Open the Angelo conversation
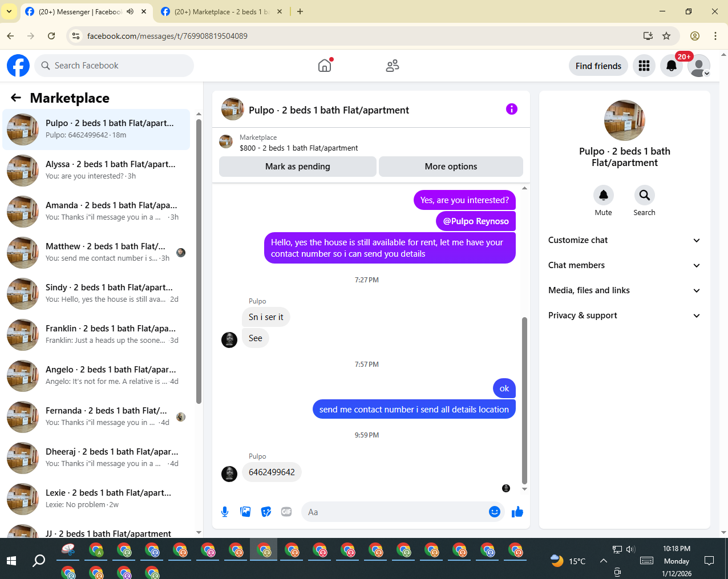Viewport: 728px width, 579px height. pyautogui.click(x=96, y=376)
